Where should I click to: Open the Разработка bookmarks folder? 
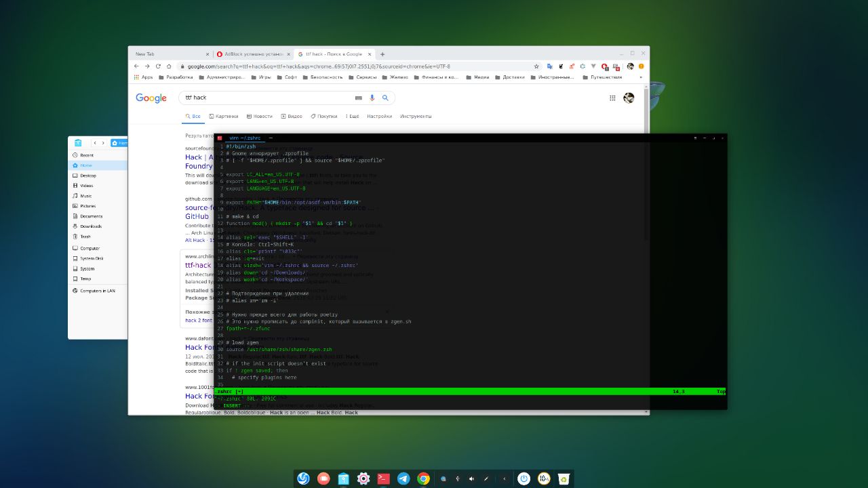[176, 77]
